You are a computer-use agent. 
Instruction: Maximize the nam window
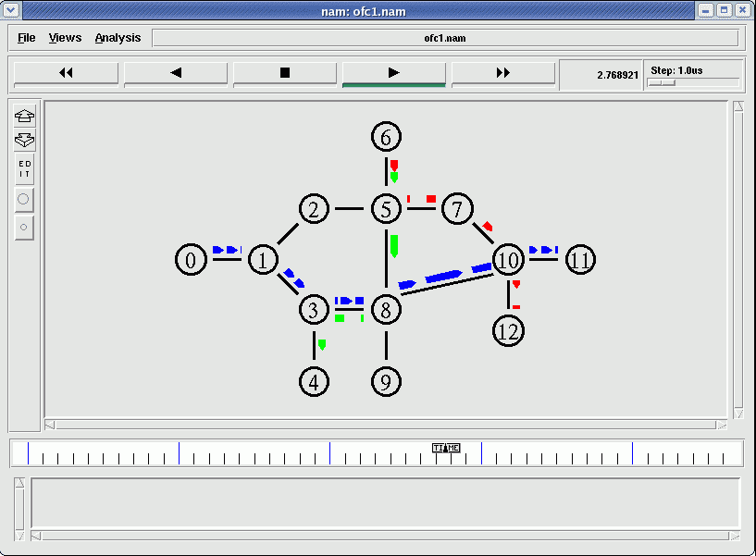click(x=724, y=10)
